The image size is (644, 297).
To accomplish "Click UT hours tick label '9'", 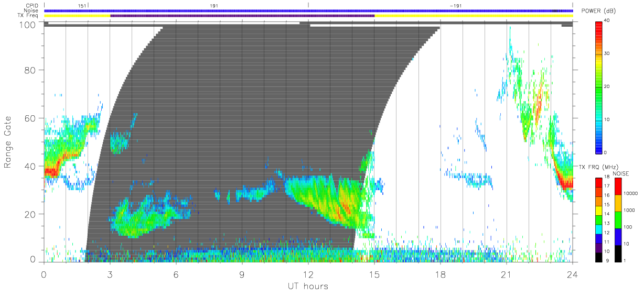I will (242, 274).
